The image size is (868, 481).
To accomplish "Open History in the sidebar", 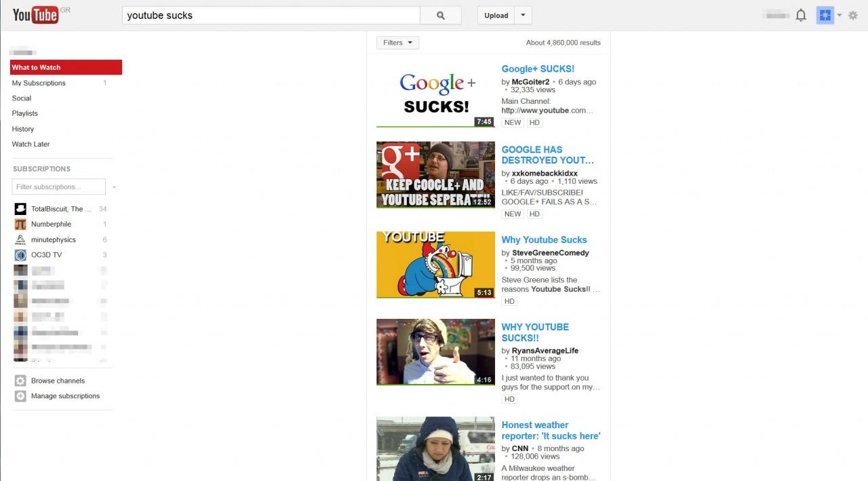I will coord(23,129).
